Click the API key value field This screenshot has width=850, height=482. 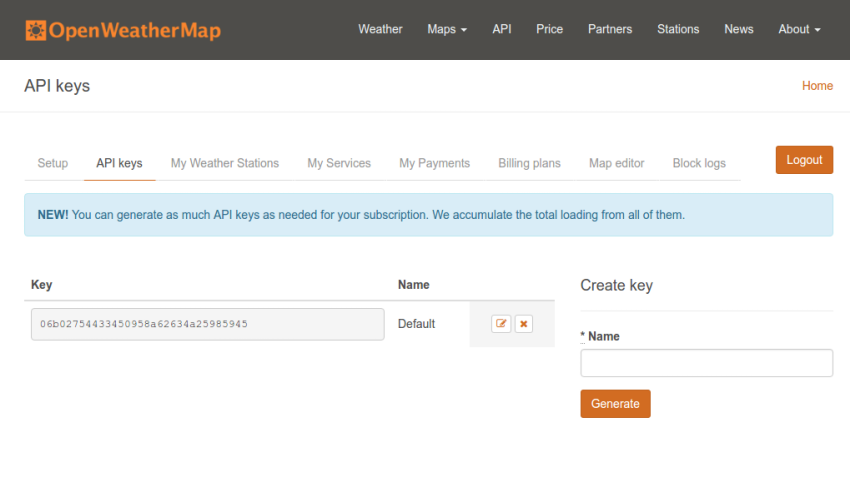point(208,324)
